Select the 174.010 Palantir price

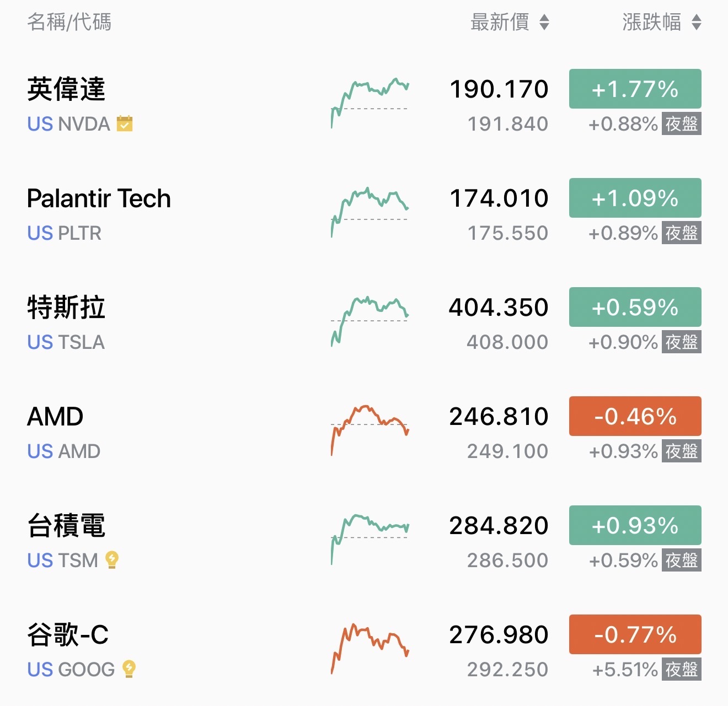click(499, 198)
